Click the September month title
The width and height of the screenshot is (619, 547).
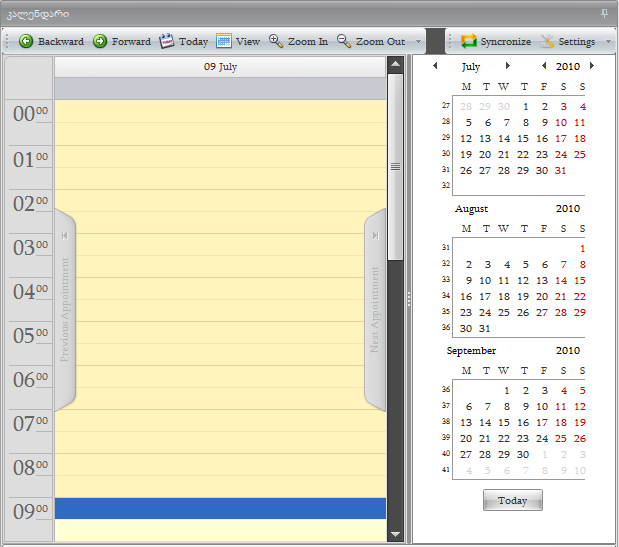(471, 351)
